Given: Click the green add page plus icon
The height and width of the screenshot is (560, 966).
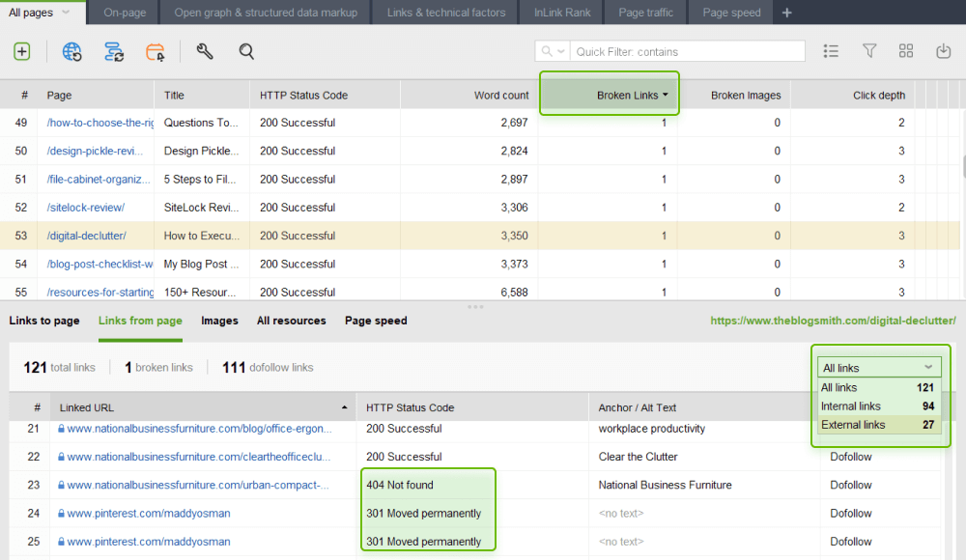Looking at the screenshot, I should click(22, 52).
